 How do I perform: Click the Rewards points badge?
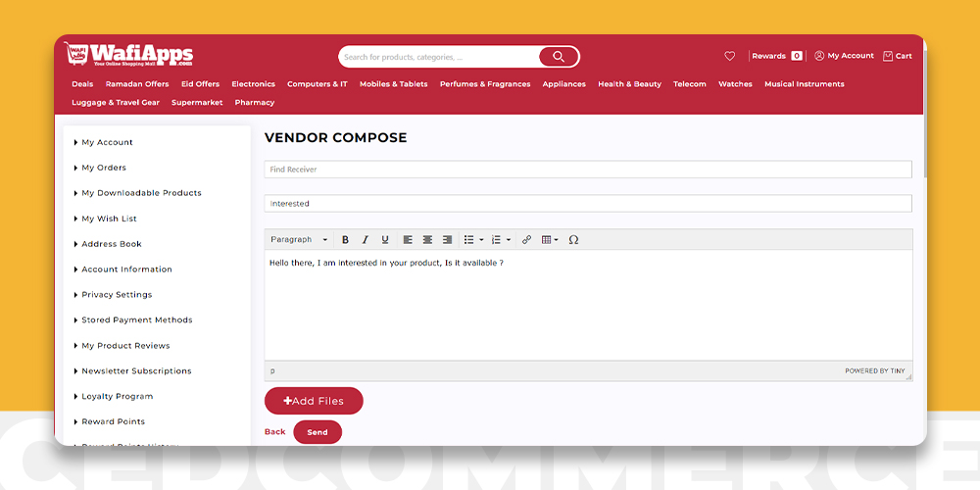pyautogui.click(x=796, y=56)
